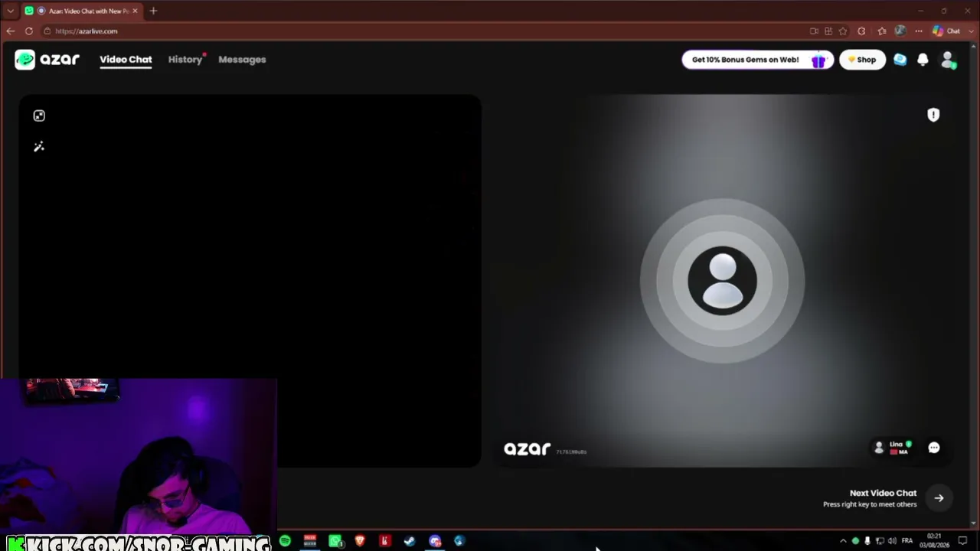Open Discord from the taskbar
The height and width of the screenshot is (551, 980).
point(435,541)
